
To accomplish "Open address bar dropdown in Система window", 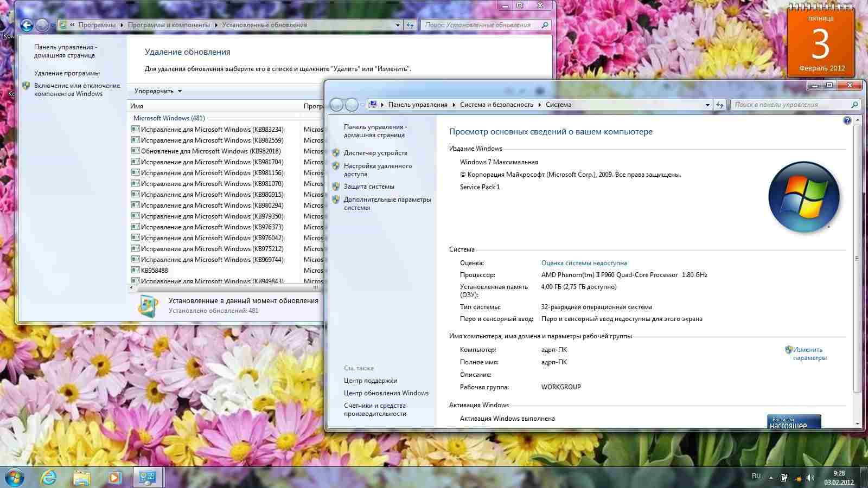I will coord(707,105).
